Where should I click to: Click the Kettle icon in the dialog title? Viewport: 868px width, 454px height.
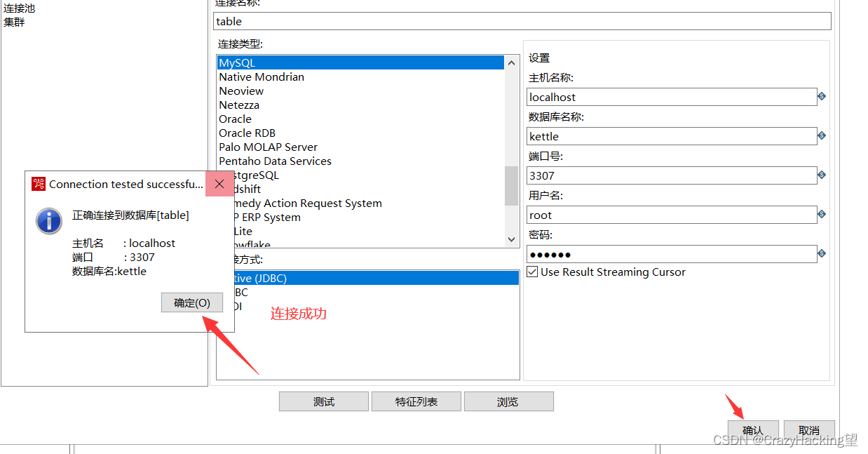39,184
